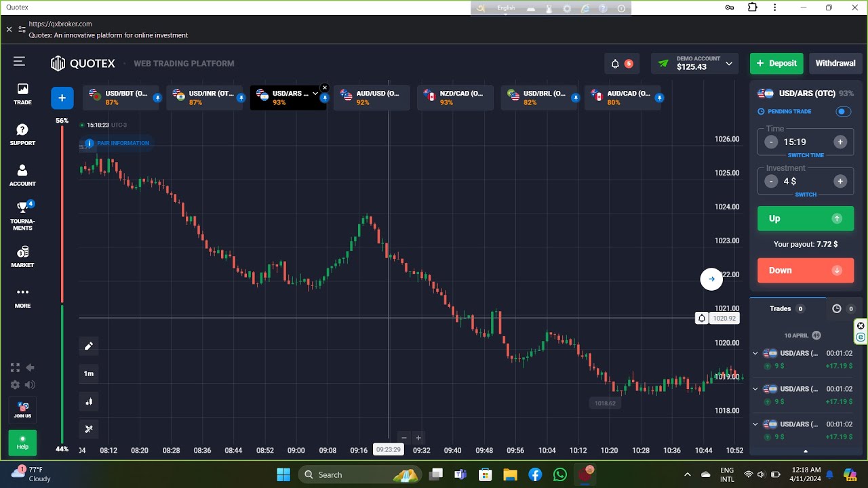Select the drawing pencil tool
Viewport: 868px width, 488px height.
[x=89, y=346]
